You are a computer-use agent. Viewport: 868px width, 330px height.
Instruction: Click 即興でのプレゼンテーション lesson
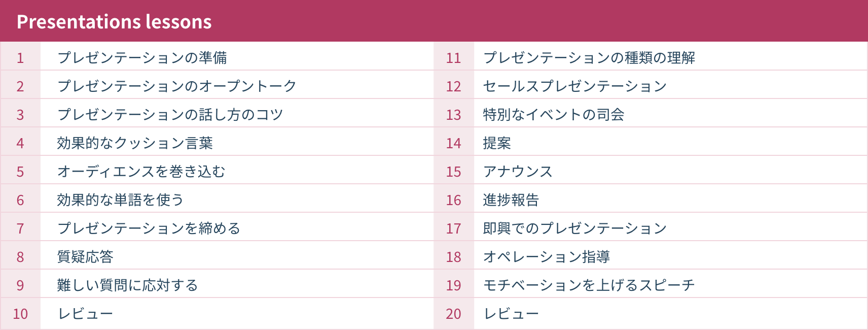point(574,228)
